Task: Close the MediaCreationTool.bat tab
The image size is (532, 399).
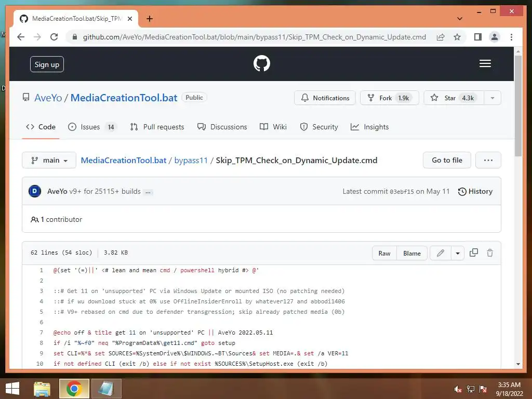Action: pos(129,19)
